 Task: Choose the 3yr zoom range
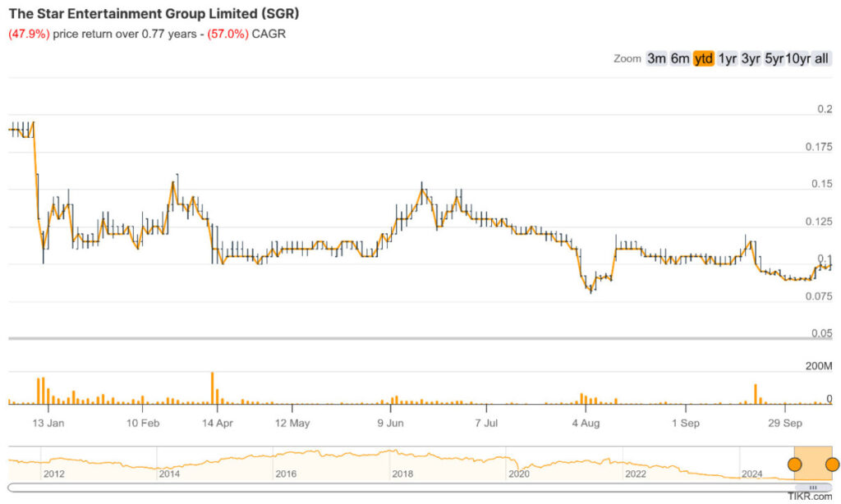click(751, 58)
